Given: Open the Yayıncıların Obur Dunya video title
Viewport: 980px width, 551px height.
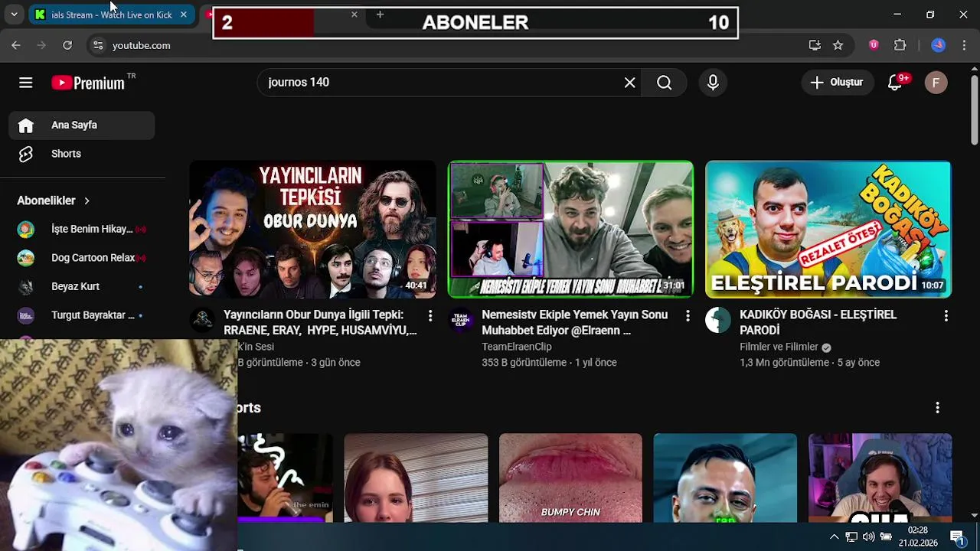Looking at the screenshot, I should [320, 322].
